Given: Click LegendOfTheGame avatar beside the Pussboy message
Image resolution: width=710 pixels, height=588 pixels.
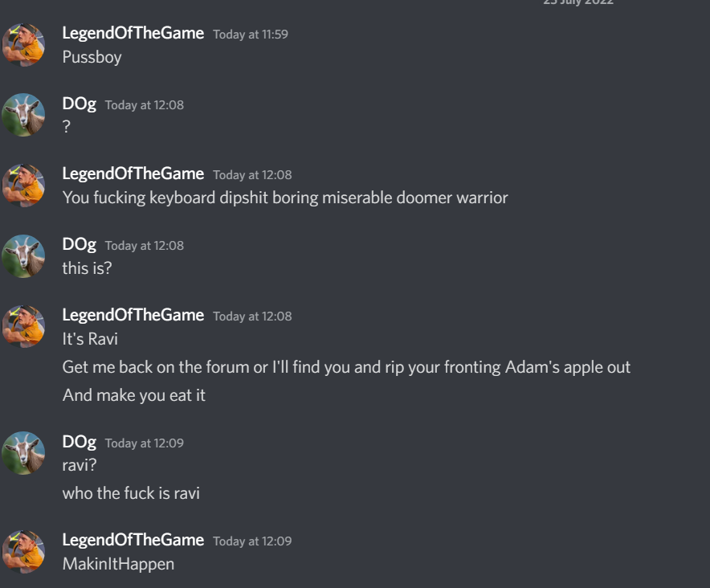Looking at the screenshot, I should click(x=23, y=45).
